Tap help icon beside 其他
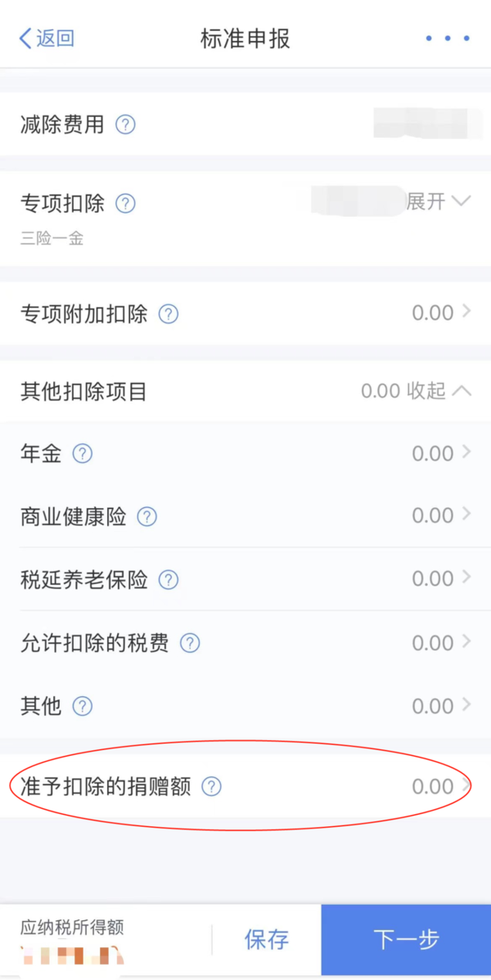 83,706
